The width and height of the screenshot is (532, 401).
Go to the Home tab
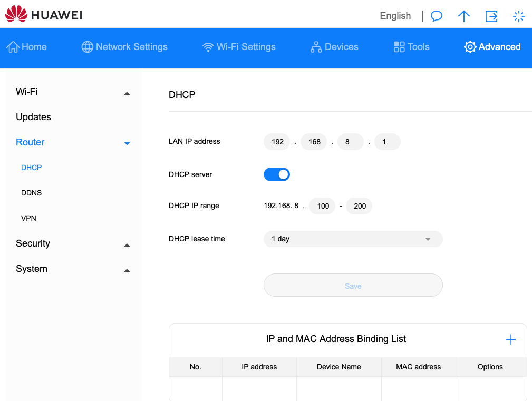tap(26, 47)
